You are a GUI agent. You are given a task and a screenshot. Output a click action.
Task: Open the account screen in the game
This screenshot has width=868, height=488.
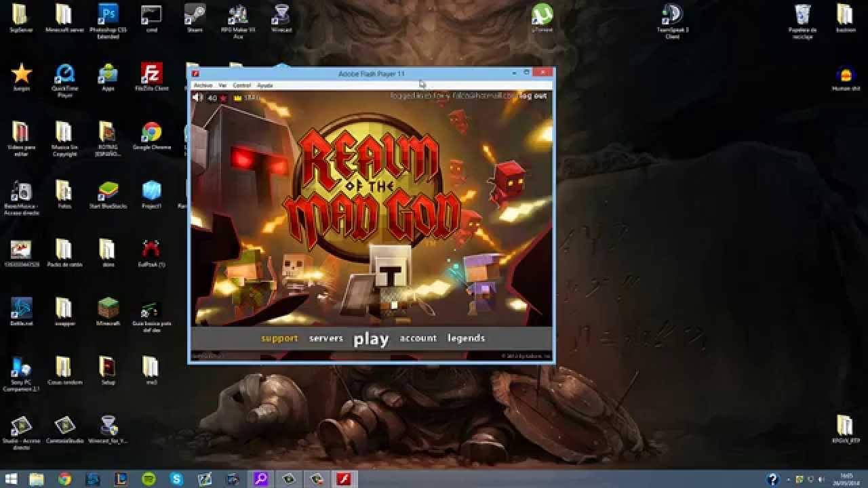[418, 338]
